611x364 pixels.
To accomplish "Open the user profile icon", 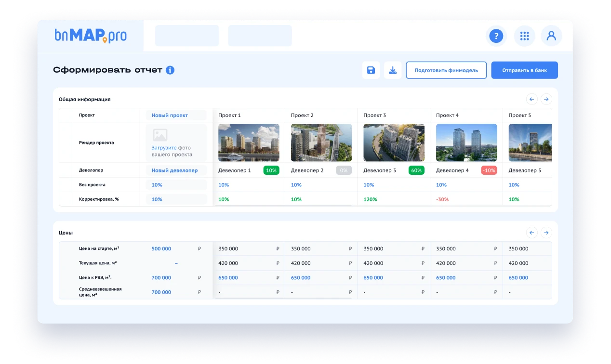I will pyautogui.click(x=551, y=36).
